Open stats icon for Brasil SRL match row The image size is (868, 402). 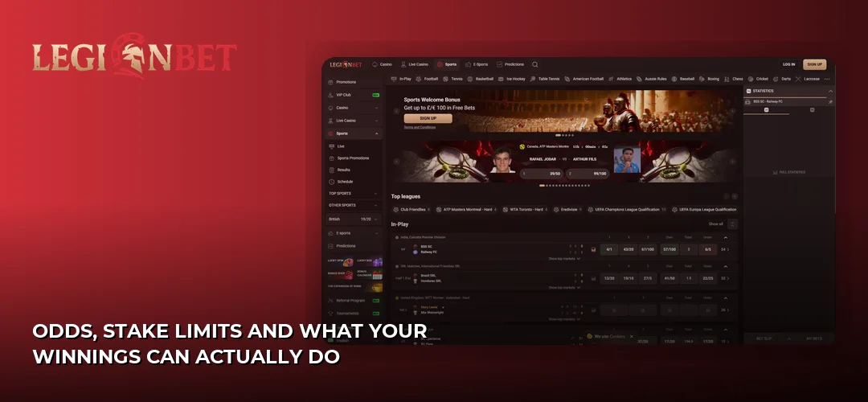click(x=593, y=278)
